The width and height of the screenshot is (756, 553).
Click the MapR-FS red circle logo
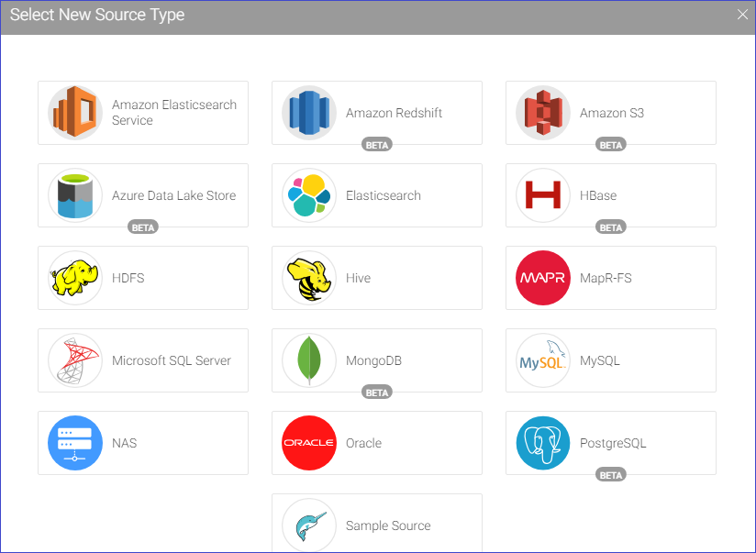(543, 278)
